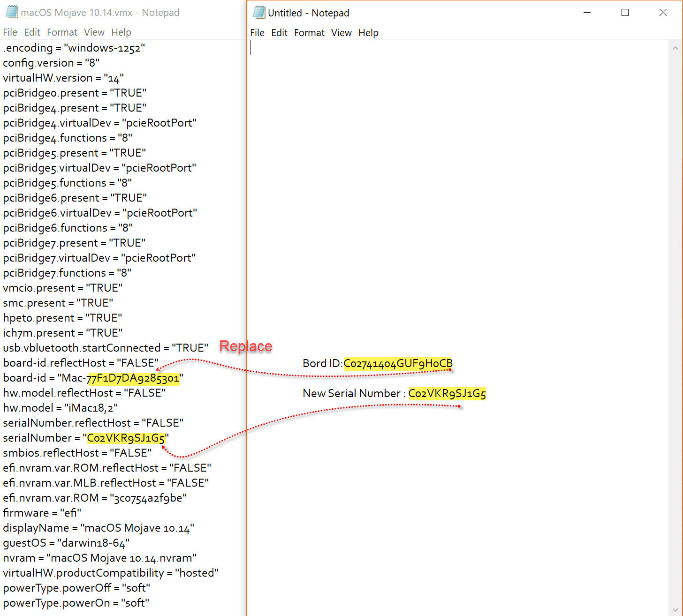This screenshot has width=683, height=616.
Task: Click the line 'pciBridge4.present = "TRUE"'
Action: point(75,108)
